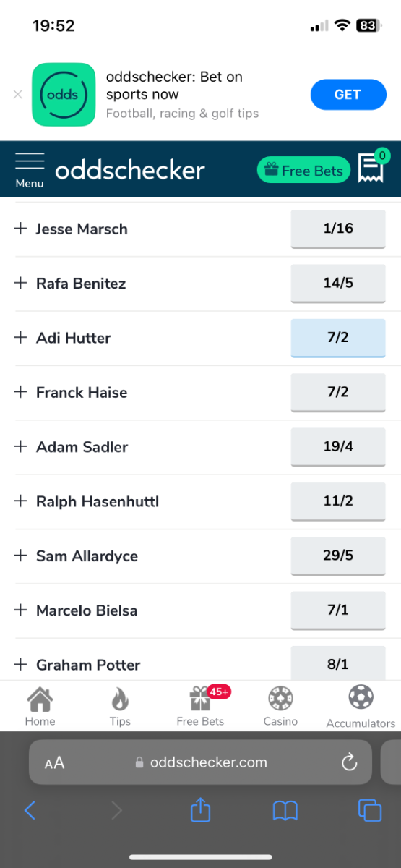Viewport: 401px width, 868px height.
Task: Tap the oddschecker.com address field
Action: 200,762
